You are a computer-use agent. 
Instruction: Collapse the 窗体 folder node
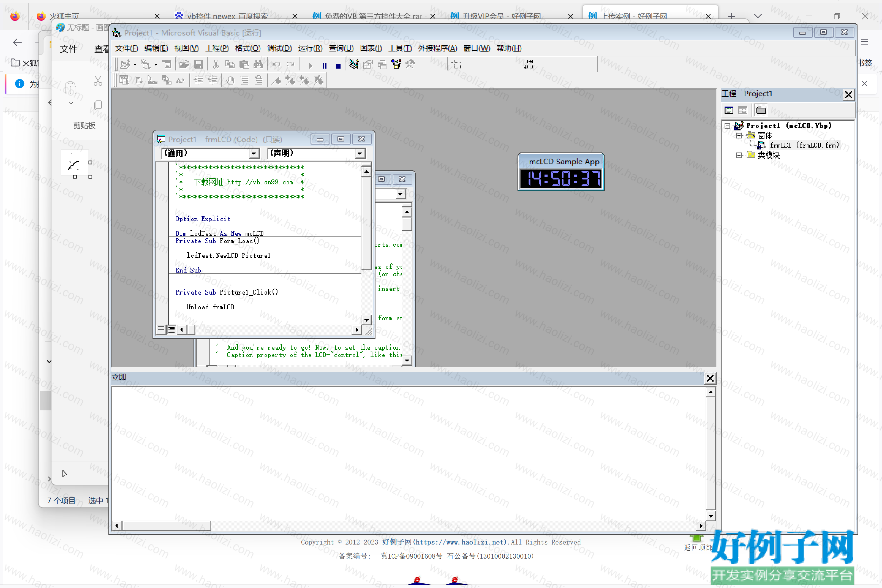[x=739, y=136]
